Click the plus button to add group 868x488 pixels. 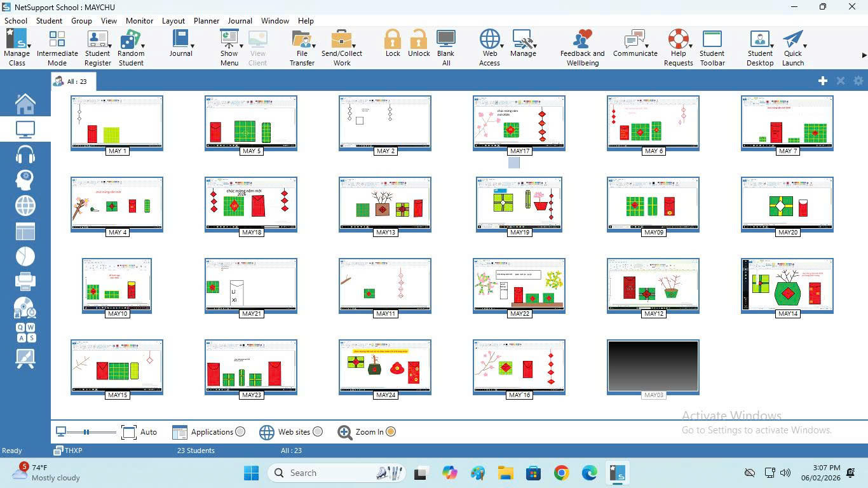tap(823, 81)
